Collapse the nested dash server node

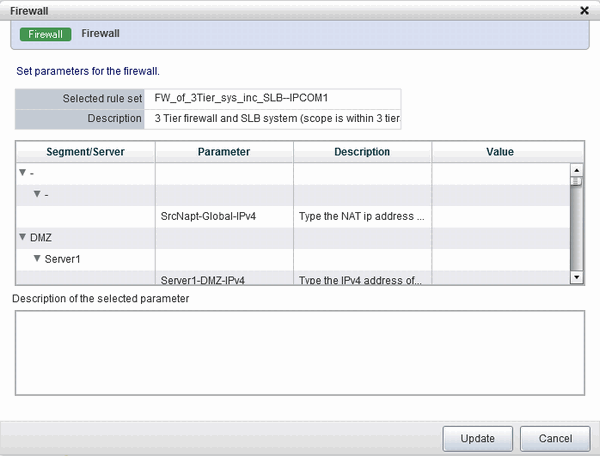coord(37,194)
